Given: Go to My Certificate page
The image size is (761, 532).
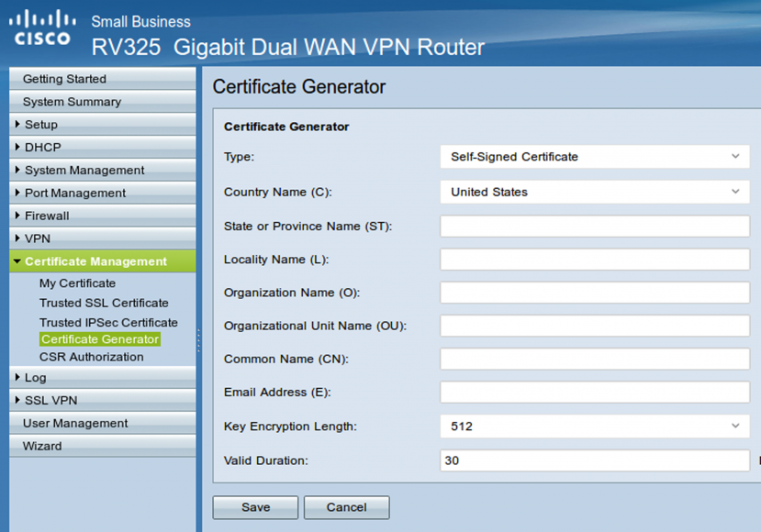Looking at the screenshot, I should 78,283.
